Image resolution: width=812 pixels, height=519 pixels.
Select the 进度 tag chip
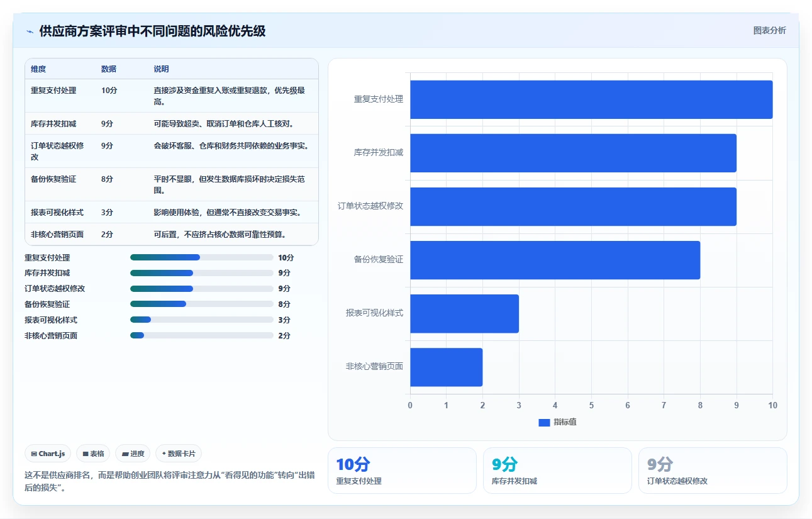[x=133, y=454]
